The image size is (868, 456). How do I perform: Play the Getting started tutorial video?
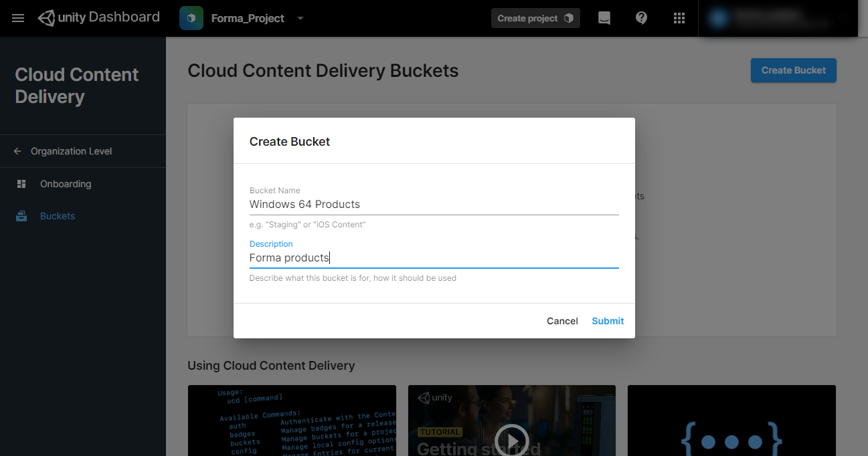tap(512, 440)
